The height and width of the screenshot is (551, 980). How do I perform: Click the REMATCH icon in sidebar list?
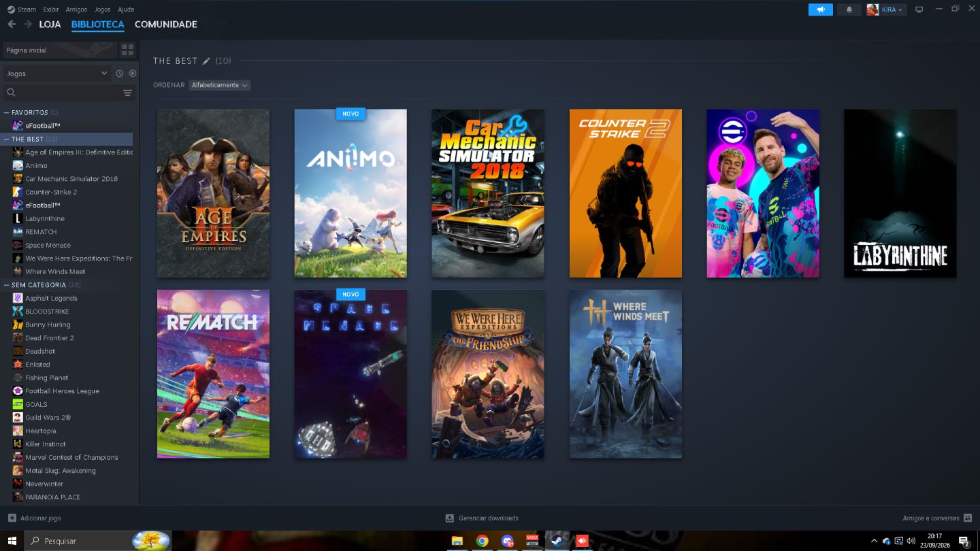click(18, 232)
